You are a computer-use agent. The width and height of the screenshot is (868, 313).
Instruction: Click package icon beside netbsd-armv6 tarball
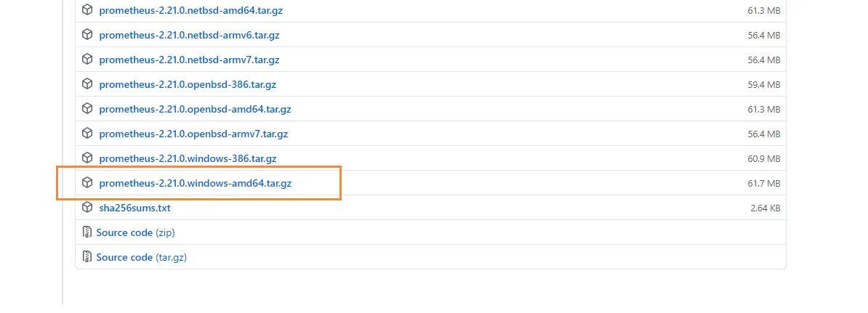coord(87,35)
